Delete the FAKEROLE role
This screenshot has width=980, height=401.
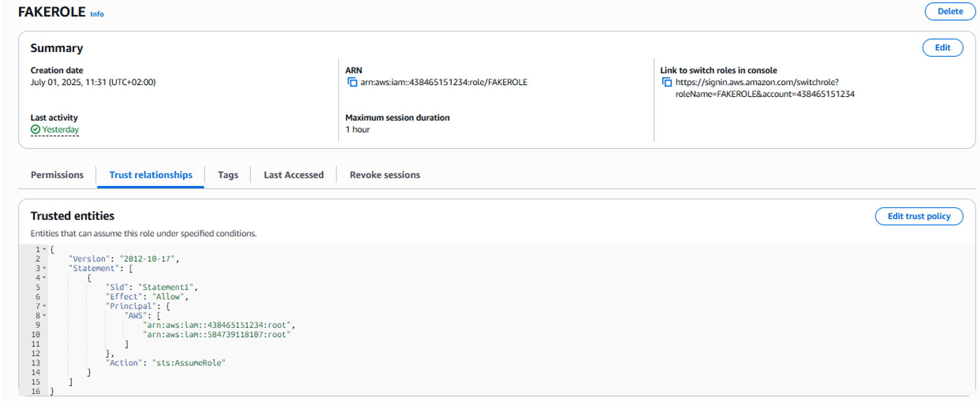pyautogui.click(x=950, y=11)
